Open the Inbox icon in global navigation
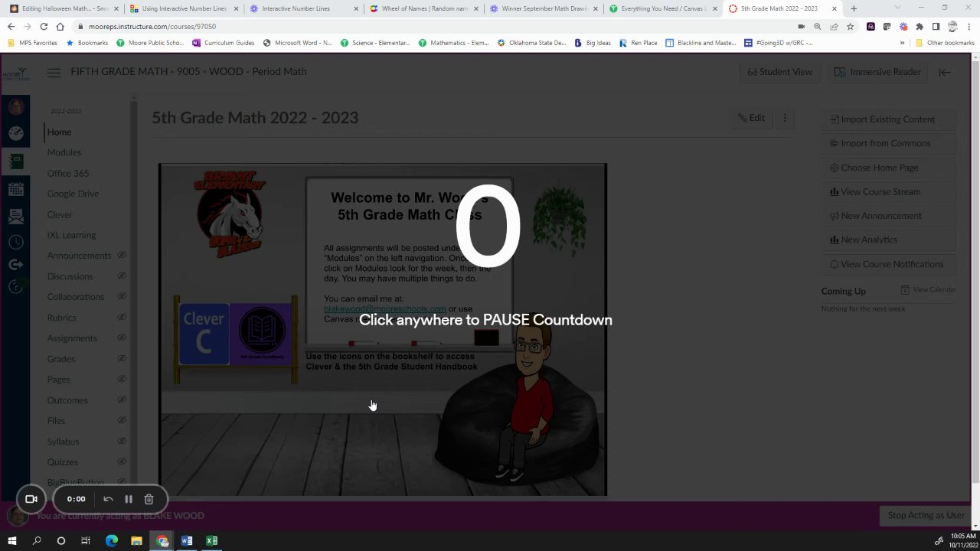 tap(15, 217)
